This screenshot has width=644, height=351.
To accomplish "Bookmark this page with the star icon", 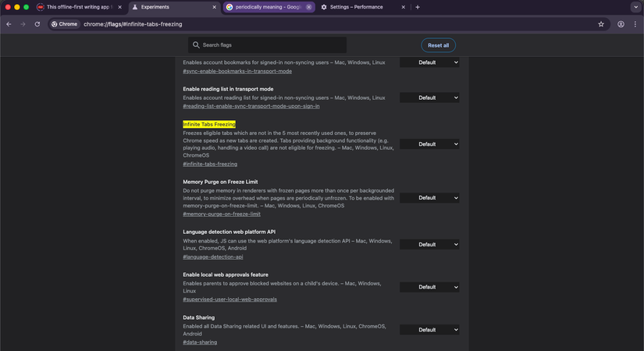I will 601,24.
